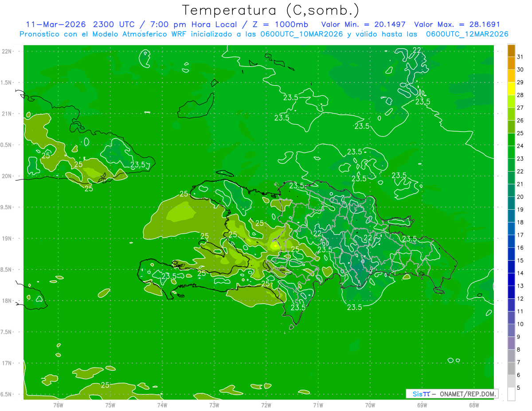The height and width of the screenshot is (411, 532).
Task: Click the '18N' latitude axis label
Action: coord(7,301)
